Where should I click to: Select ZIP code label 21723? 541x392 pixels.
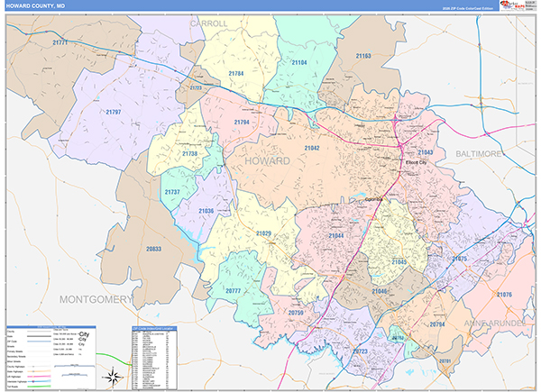[196, 88]
